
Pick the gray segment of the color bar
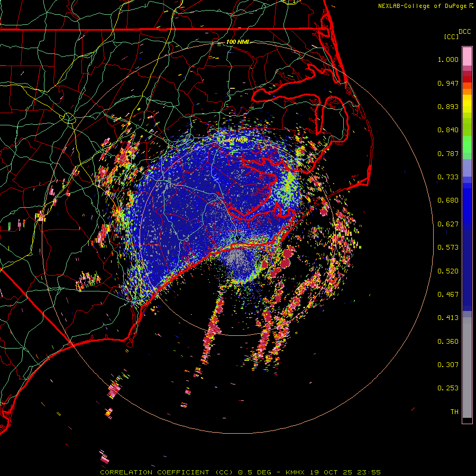[467, 368]
